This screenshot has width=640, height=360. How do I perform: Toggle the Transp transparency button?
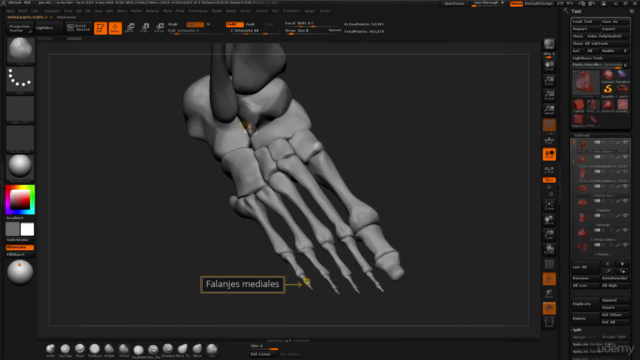click(x=549, y=279)
